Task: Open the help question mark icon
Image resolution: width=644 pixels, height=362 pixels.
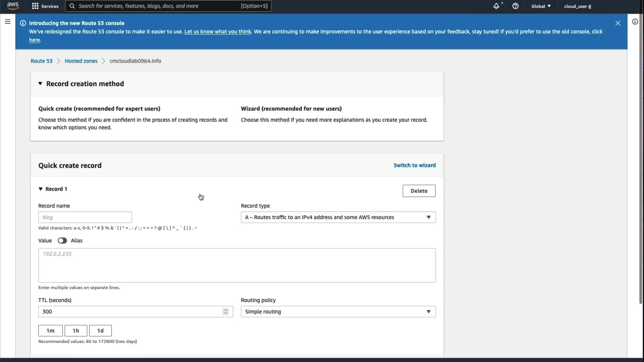Action: (x=516, y=6)
